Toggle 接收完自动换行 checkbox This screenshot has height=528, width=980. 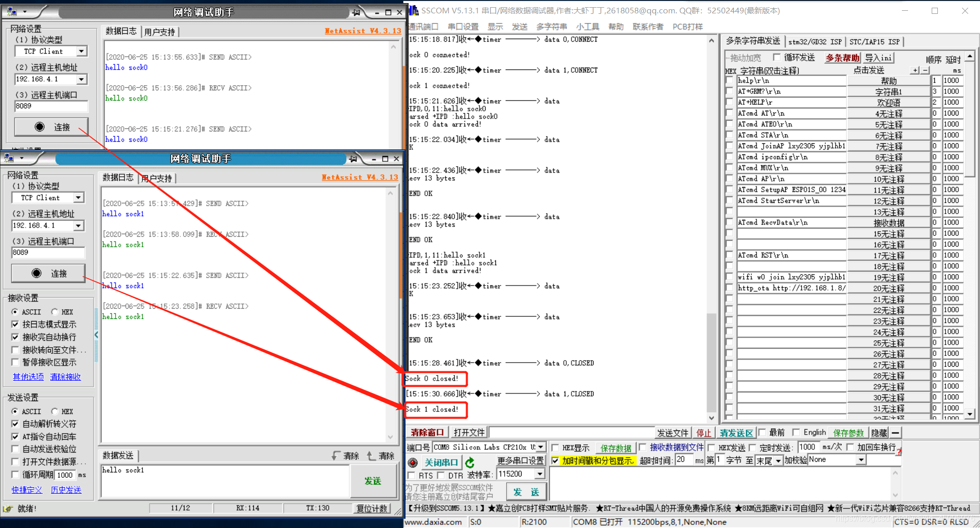(x=15, y=337)
